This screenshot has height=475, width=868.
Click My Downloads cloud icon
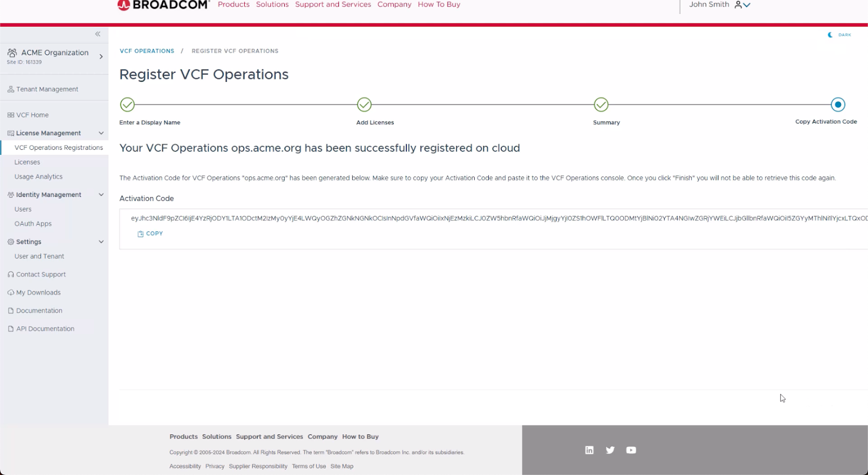(11, 293)
